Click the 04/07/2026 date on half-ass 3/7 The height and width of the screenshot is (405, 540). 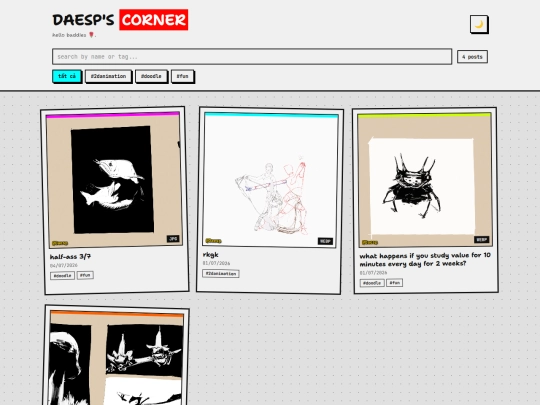pyautogui.click(x=64, y=266)
